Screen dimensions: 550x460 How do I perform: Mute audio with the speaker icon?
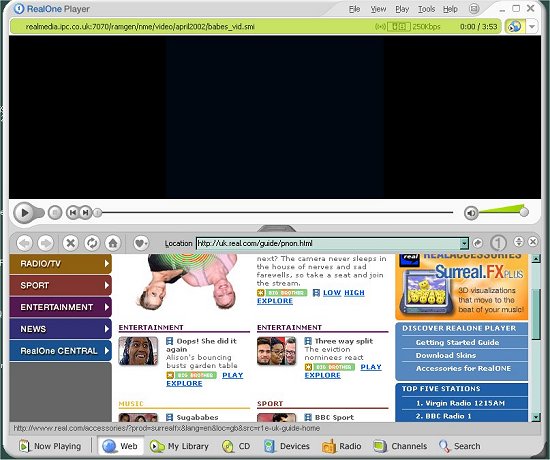click(x=471, y=213)
